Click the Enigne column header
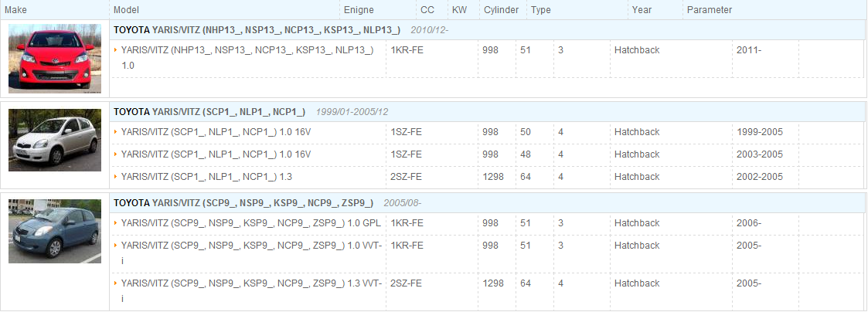 pyautogui.click(x=359, y=10)
